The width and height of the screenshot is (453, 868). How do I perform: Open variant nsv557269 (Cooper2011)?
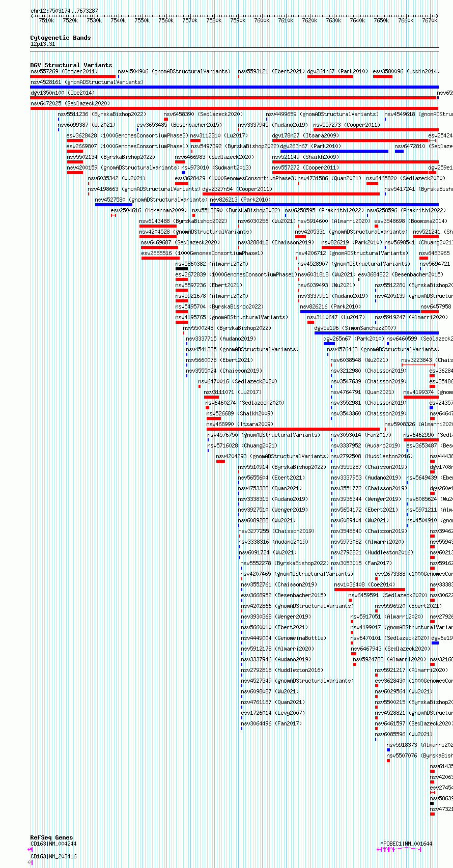[x=64, y=71]
